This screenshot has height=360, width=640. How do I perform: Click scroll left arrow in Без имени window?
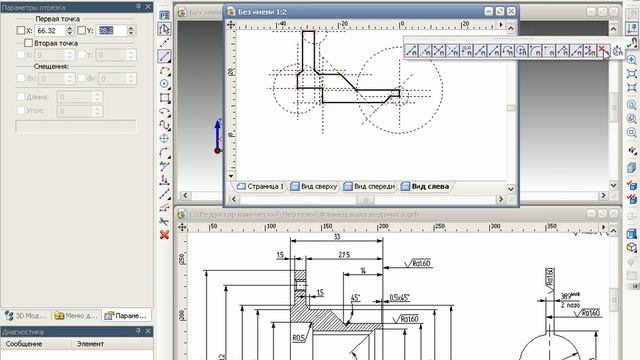(x=233, y=199)
